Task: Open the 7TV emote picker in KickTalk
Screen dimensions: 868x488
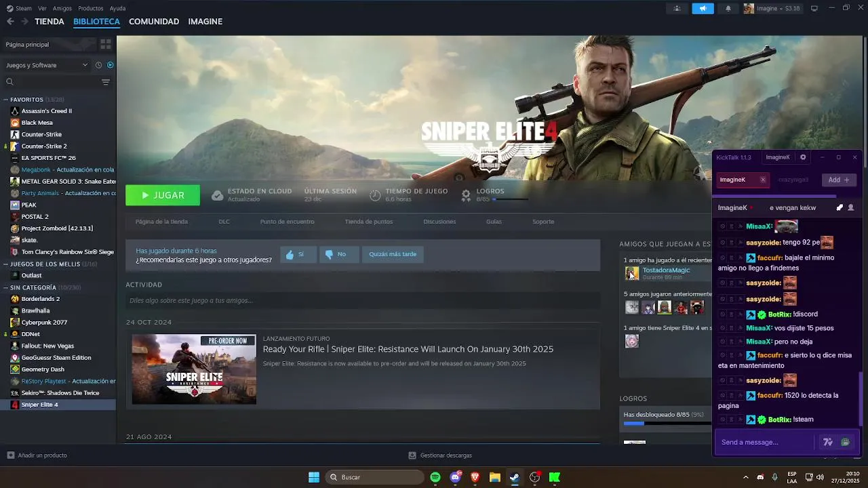Action: pyautogui.click(x=827, y=442)
